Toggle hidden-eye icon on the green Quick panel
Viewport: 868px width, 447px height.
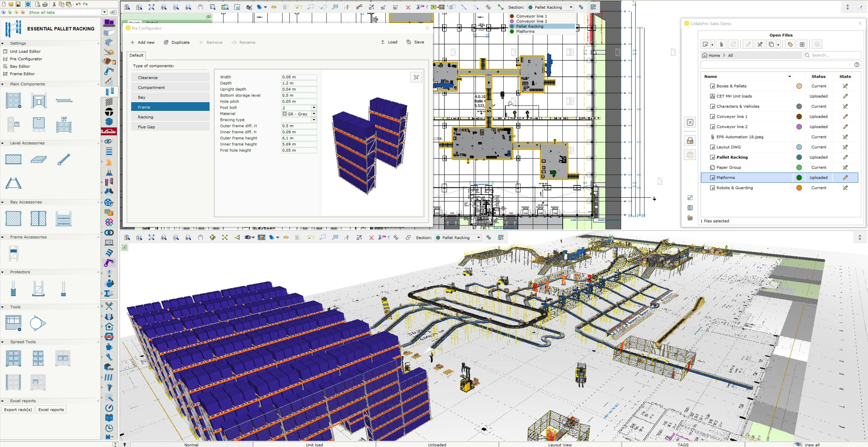point(209,17)
